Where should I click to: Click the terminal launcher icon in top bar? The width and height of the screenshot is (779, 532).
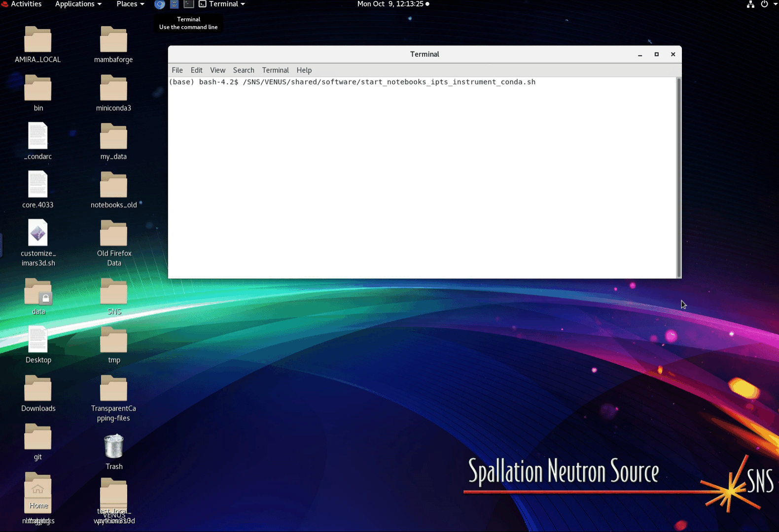pyautogui.click(x=188, y=4)
